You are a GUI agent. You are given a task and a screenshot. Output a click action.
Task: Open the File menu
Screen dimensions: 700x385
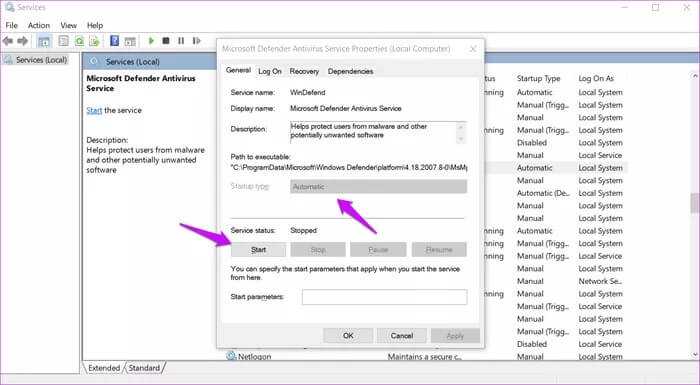(12, 25)
